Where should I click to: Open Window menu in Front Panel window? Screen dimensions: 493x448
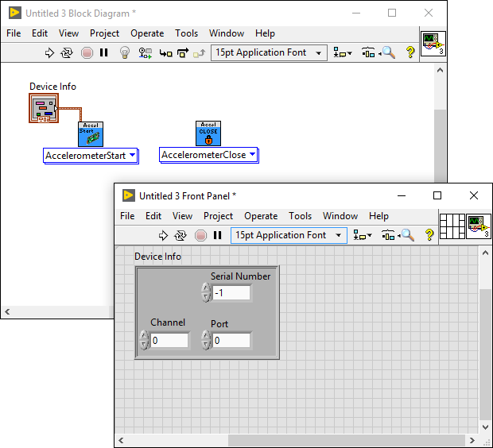click(x=340, y=216)
